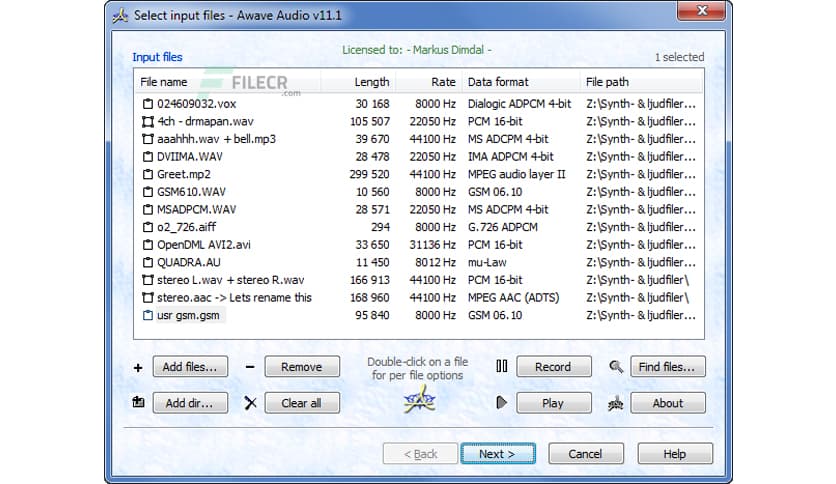Click the Dialogic ADPCM 4-bit format cell

[x=519, y=104]
